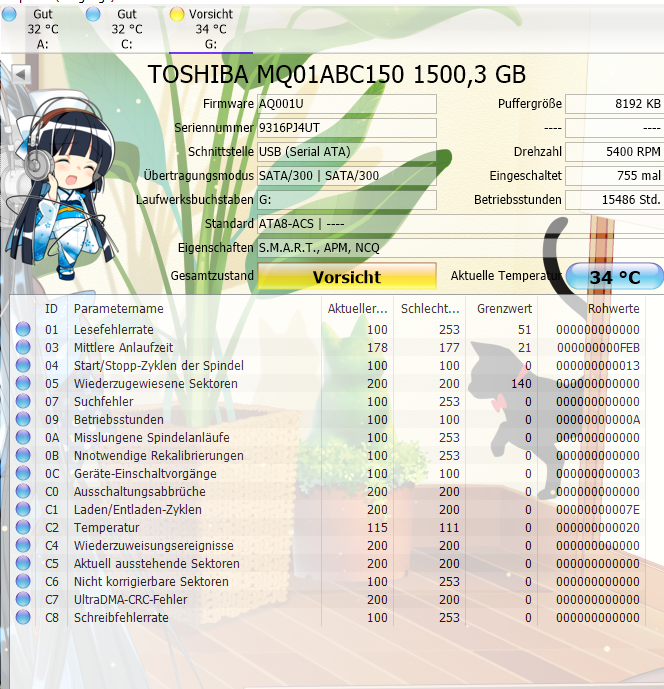Click status orb of Suchfehler row
664x689 pixels.
click(23, 401)
